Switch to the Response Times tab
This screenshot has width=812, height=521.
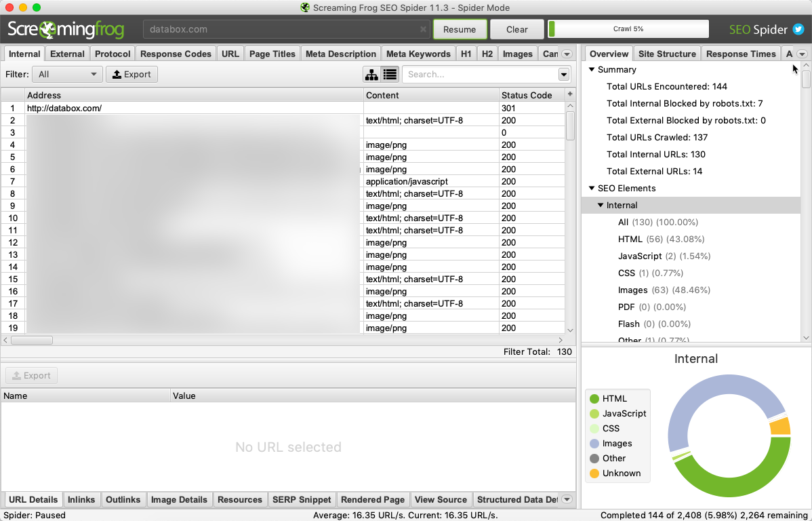coord(741,54)
